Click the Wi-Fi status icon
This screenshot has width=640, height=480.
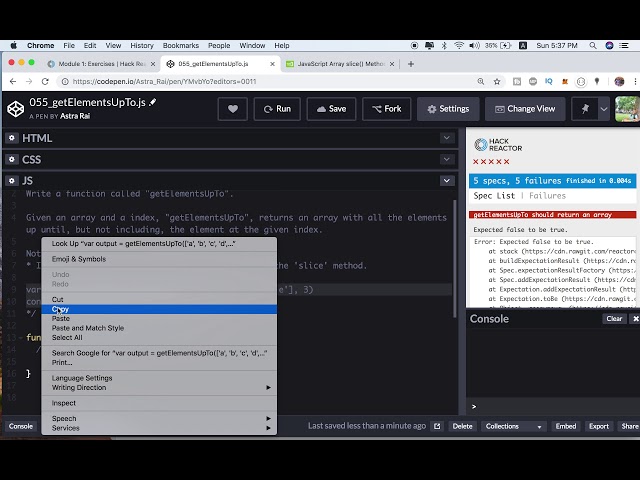pos(459,45)
